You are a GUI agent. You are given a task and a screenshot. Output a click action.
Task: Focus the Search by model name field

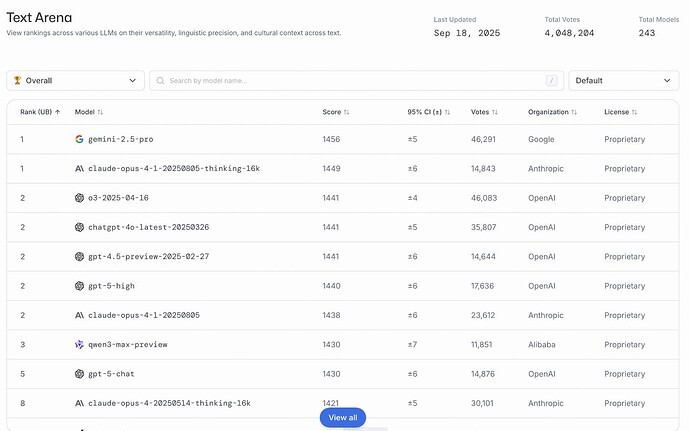tap(356, 81)
